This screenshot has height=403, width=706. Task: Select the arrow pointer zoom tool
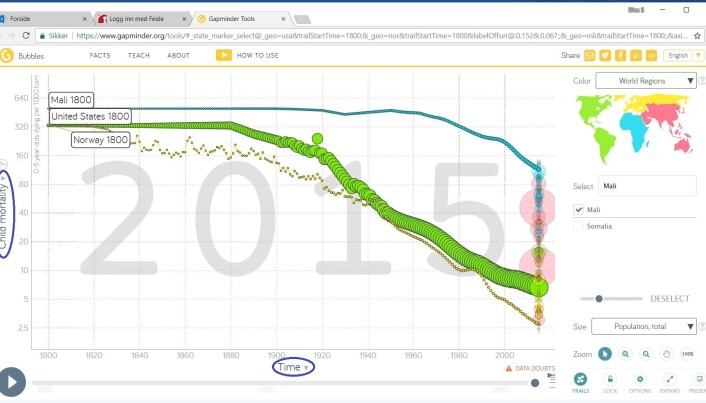(605, 354)
